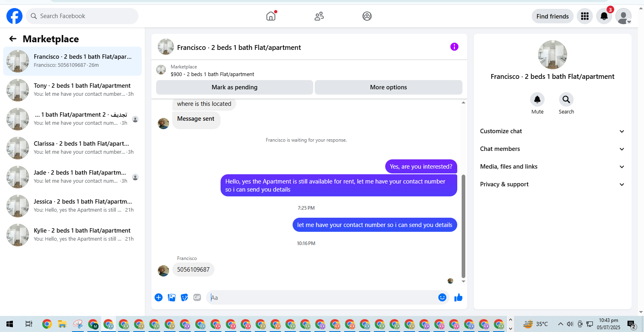This screenshot has width=644, height=332.
Task: Open the Windows Start menu
Action: tap(10, 324)
